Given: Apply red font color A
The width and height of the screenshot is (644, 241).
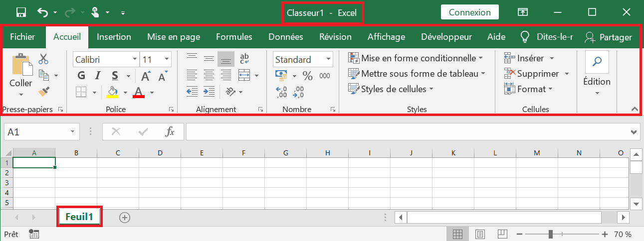Looking at the screenshot, I should click(139, 92).
